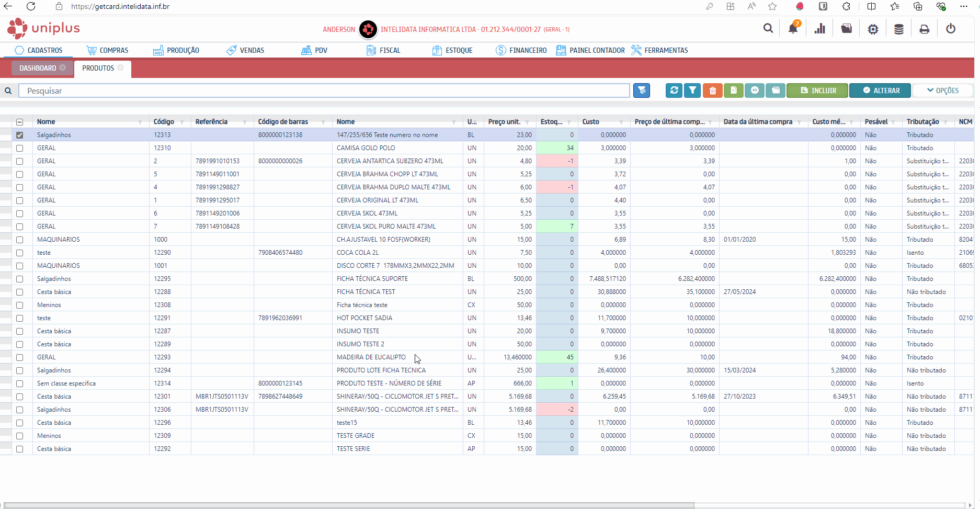
Task: Click the horizontal scrollbar at the bottom
Action: tap(349, 505)
